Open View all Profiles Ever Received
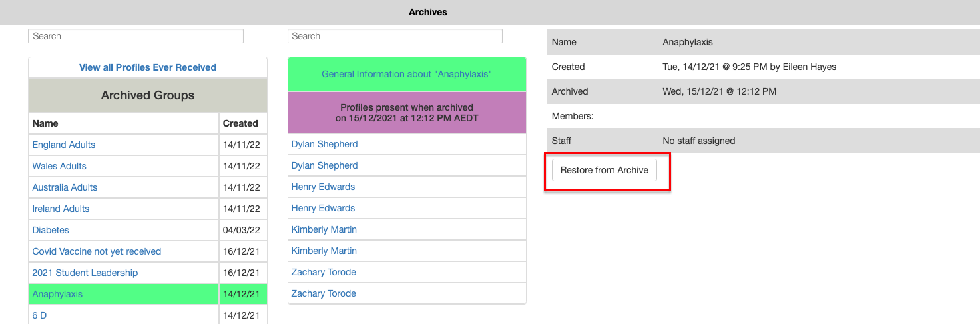The width and height of the screenshot is (980, 324). [148, 67]
